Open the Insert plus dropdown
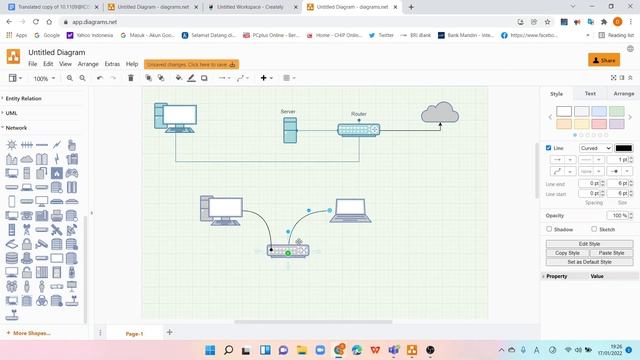 tap(267, 78)
